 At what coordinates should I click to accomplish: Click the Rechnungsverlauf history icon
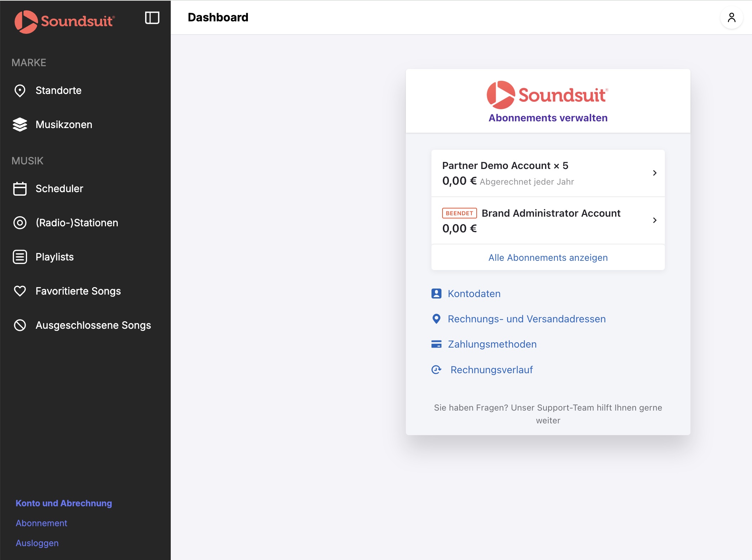(436, 370)
